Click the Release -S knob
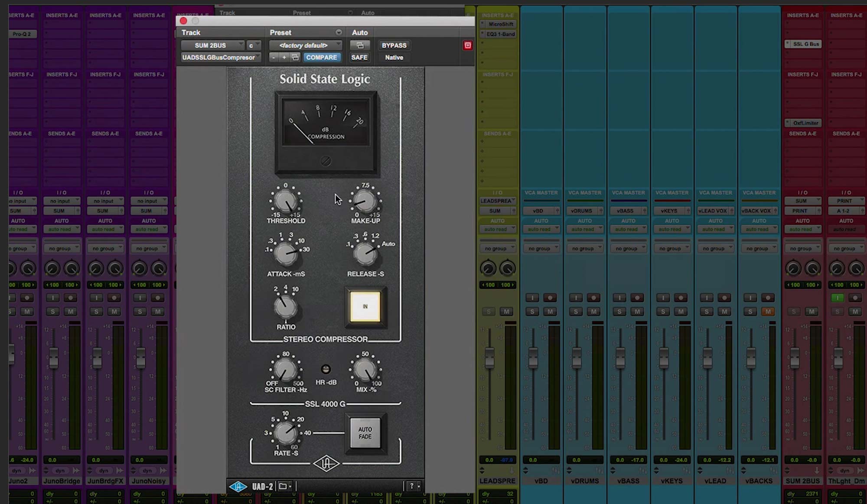Screen dimensions: 867x504 tap(365, 254)
